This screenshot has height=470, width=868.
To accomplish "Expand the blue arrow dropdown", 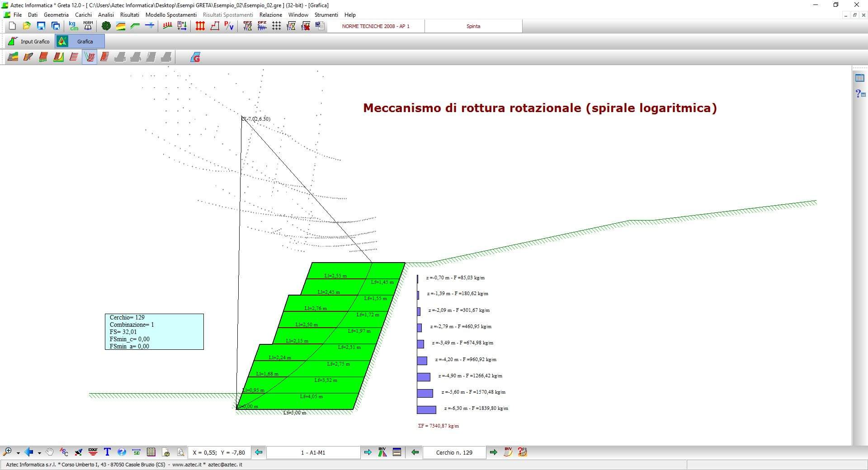I will pyautogui.click(x=39, y=453).
